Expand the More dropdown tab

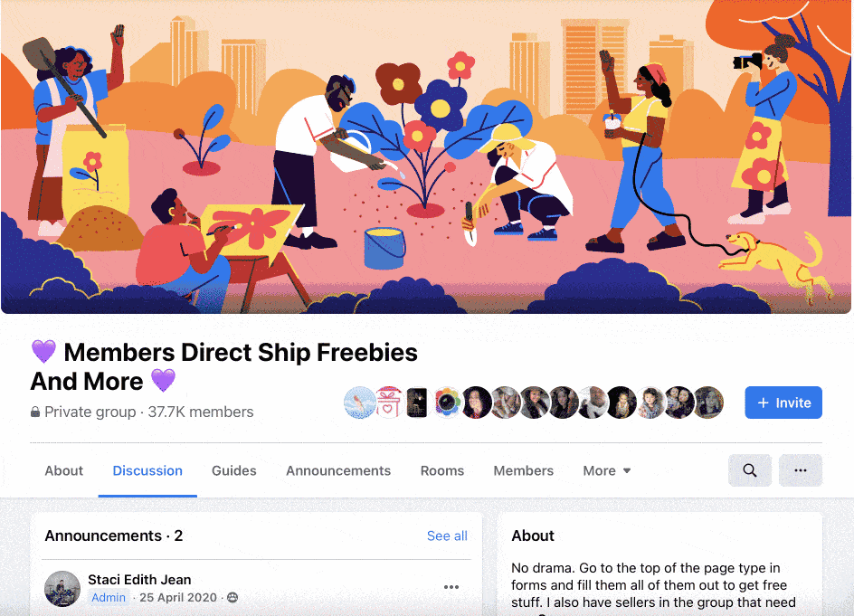[607, 470]
